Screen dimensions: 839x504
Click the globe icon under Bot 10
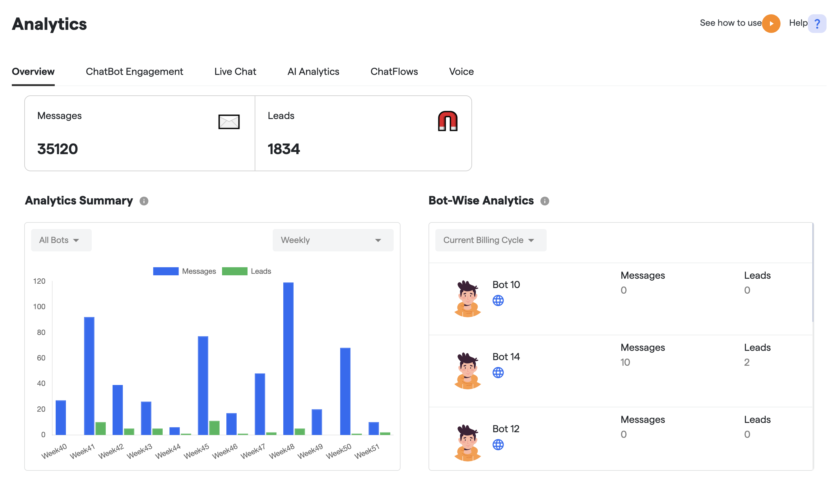[x=498, y=300]
